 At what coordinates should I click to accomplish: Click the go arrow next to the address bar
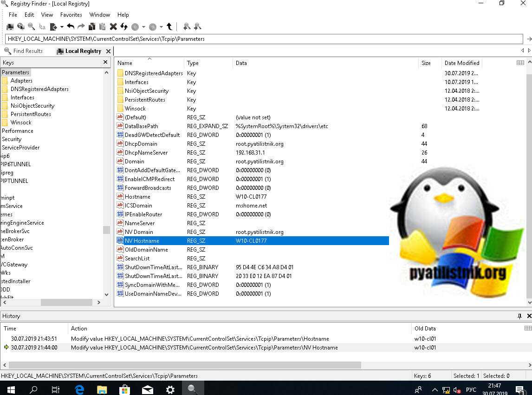(x=528, y=39)
